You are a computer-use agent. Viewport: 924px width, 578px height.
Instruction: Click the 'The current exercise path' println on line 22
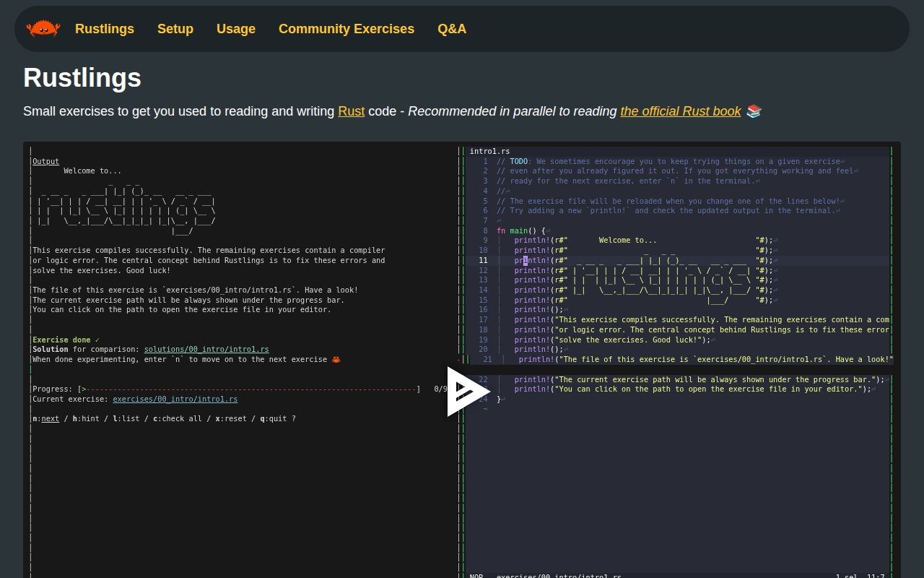(699, 379)
